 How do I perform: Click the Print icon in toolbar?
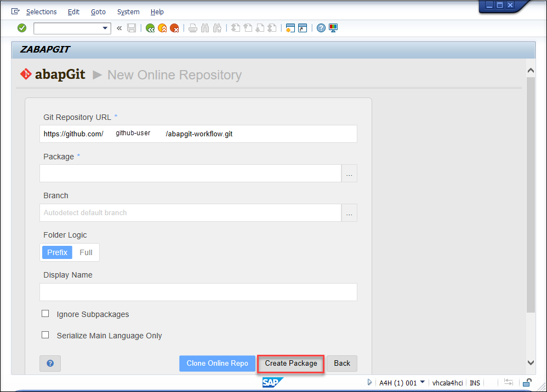(193, 28)
